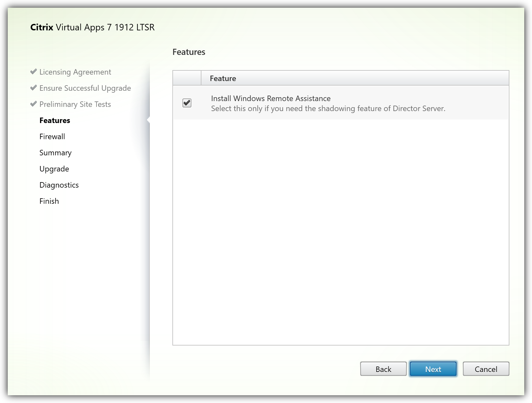Click the checkmark icon beside Preliminary Site Tests
The height and width of the screenshot is (403, 532).
coord(33,104)
